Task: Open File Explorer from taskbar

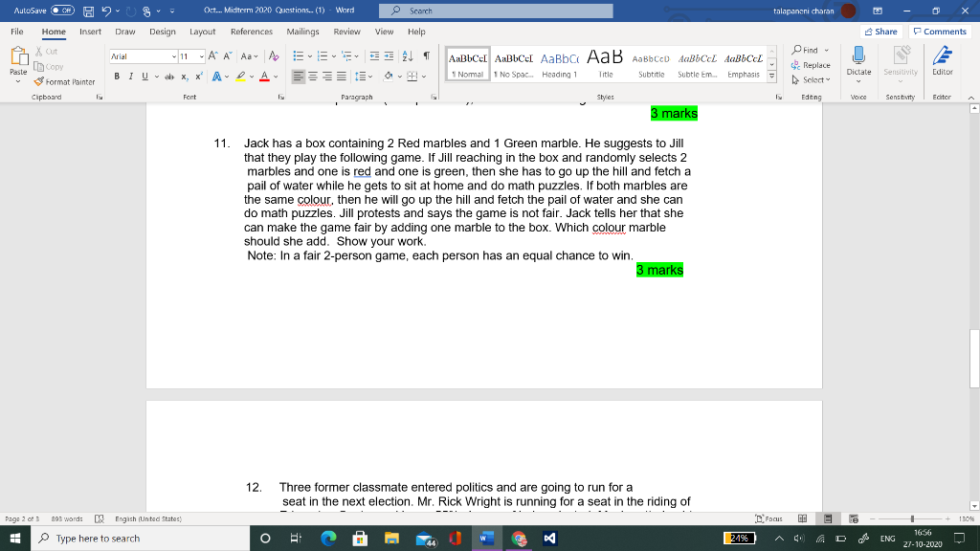Action: click(x=391, y=538)
